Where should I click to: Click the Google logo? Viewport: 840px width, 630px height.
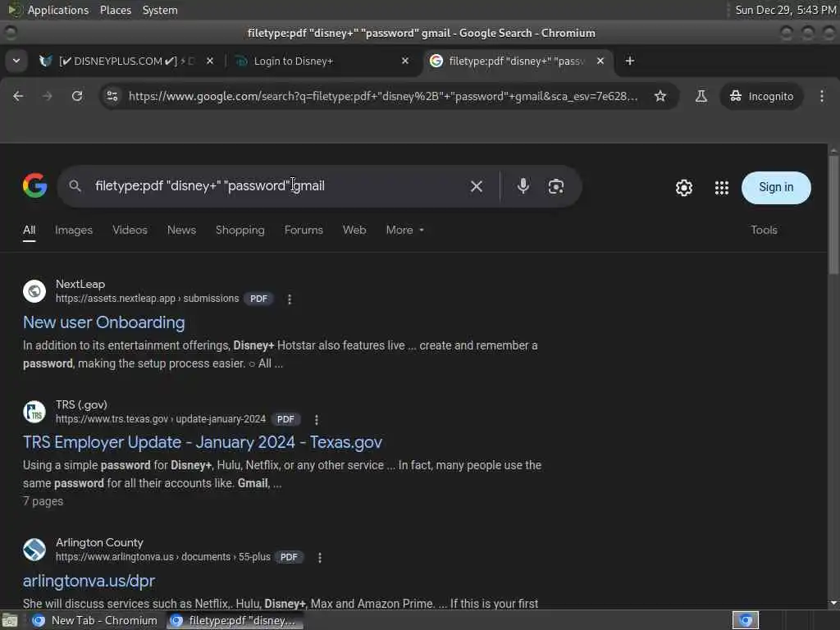tap(34, 185)
